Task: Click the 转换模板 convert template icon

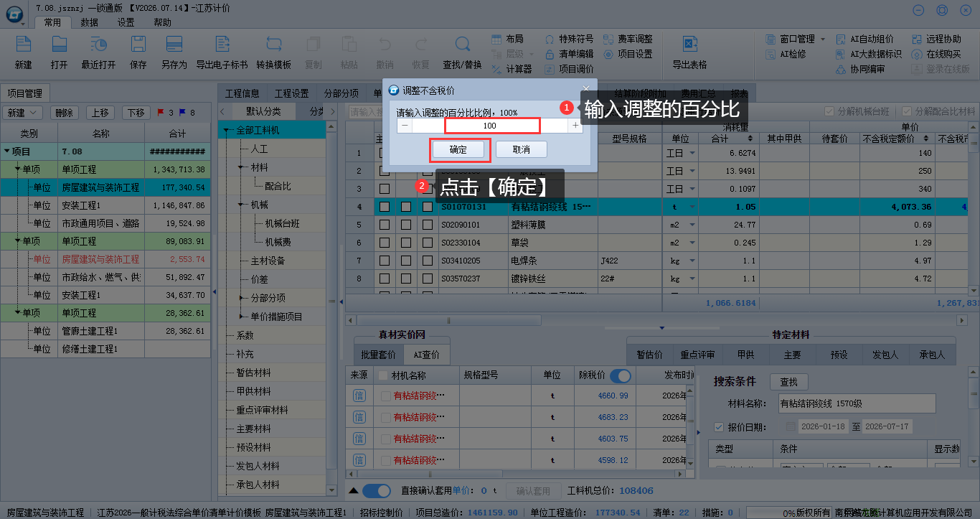Action: (273, 44)
